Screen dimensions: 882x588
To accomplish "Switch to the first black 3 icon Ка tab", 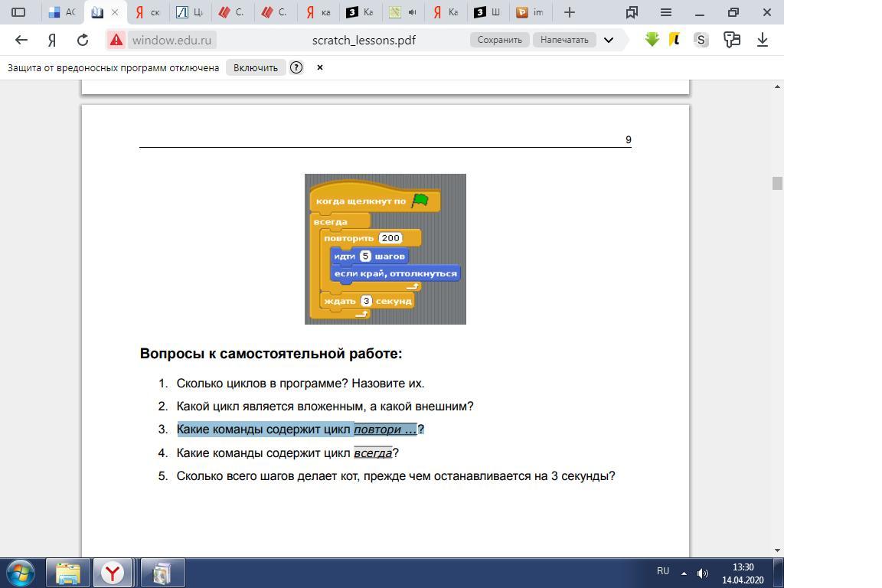I will [x=360, y=12].
